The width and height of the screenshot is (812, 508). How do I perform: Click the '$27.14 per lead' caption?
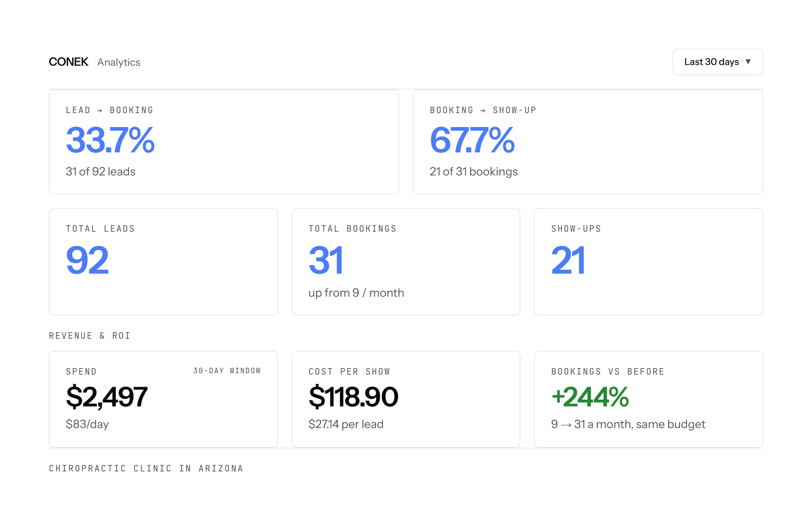(x=346, y=424)
